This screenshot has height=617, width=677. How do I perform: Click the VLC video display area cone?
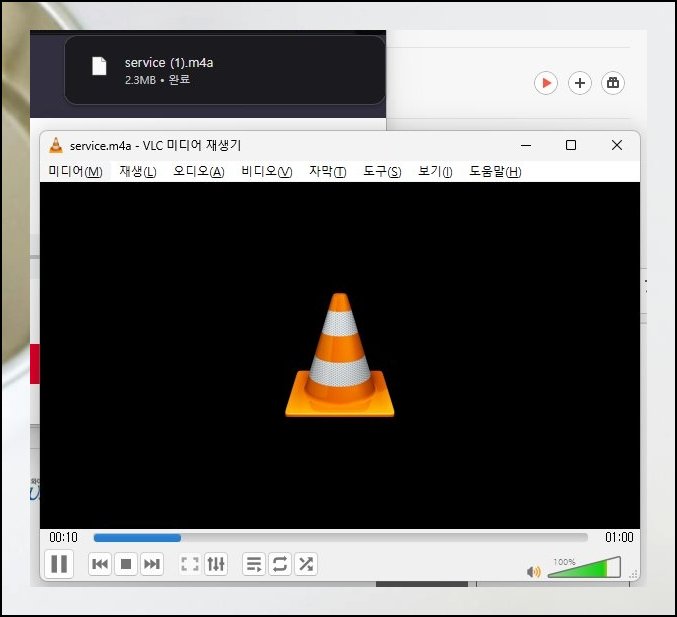(340, 355)
